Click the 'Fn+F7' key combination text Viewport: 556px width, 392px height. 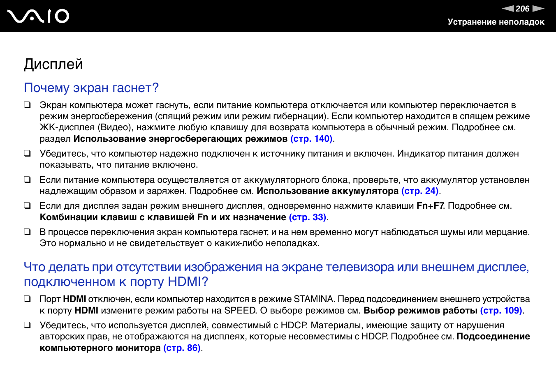pyautogui.click(x=430, y=206)
